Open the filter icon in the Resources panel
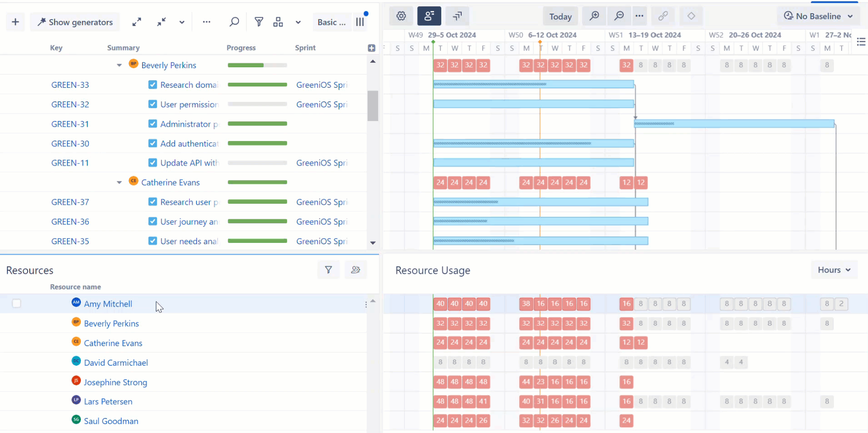The height and width of the screenshot is (433, 868). point(328,269)
